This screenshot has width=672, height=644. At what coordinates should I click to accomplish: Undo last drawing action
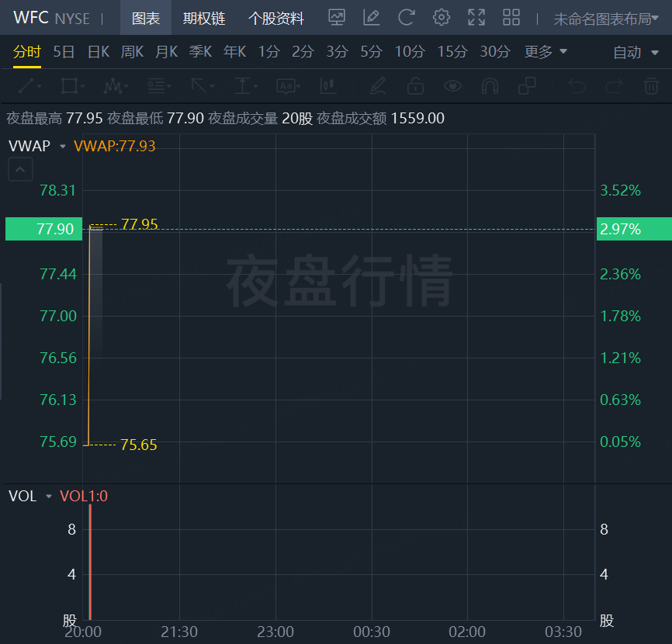[577, 85]
